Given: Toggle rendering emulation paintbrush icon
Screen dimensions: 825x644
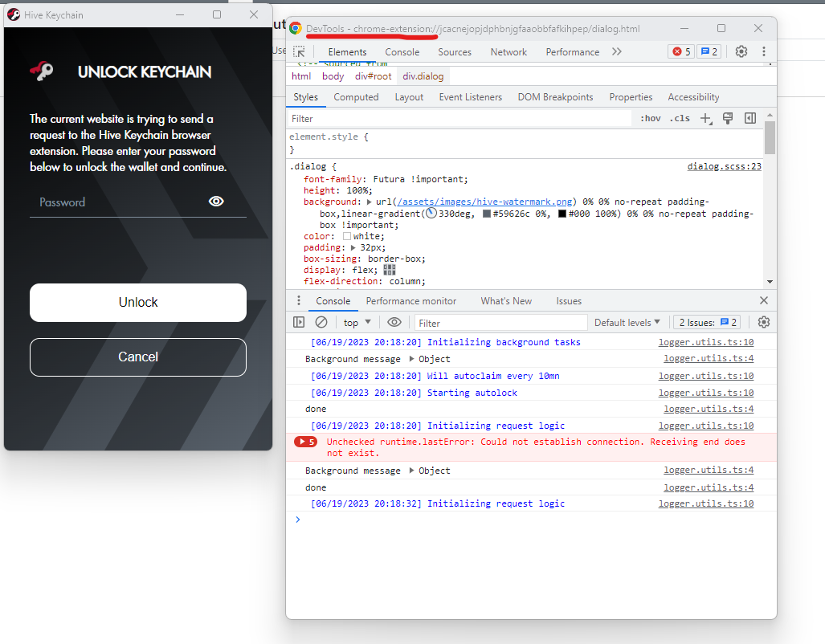Looking at the screenshot, I should point(728,118).
